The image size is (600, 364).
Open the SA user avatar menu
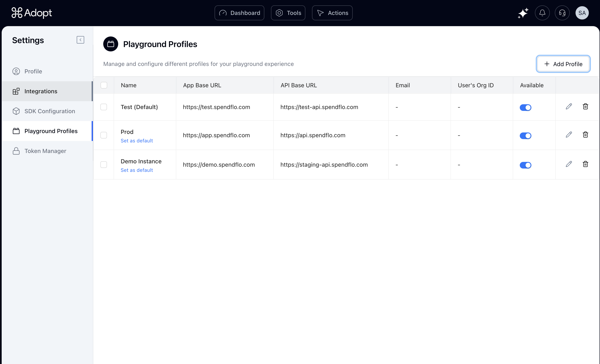click(582, 13)
